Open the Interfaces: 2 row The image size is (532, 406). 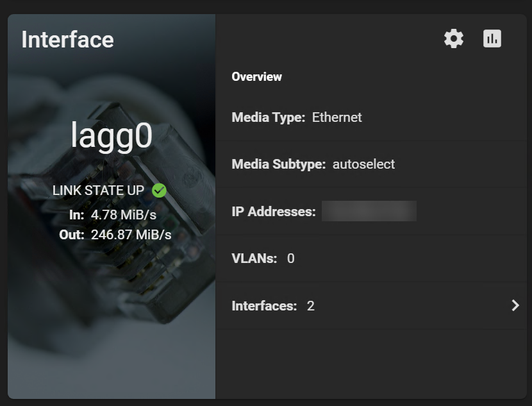(x=371, y=305)
